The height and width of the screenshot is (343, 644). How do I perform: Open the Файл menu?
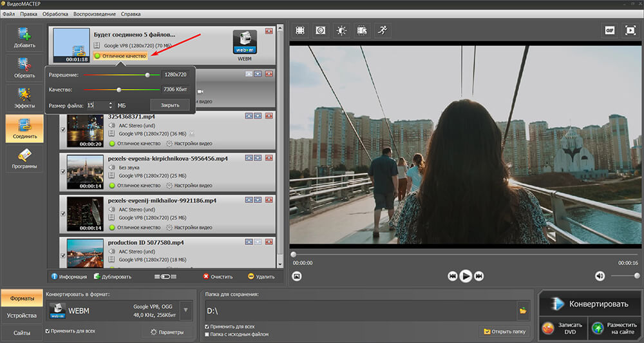point(8,14)
